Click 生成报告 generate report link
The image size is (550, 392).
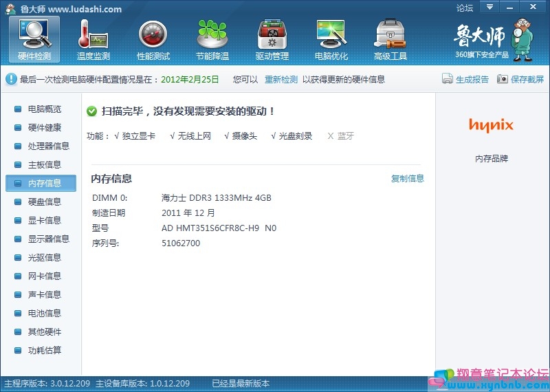click(x=472, y=80)
